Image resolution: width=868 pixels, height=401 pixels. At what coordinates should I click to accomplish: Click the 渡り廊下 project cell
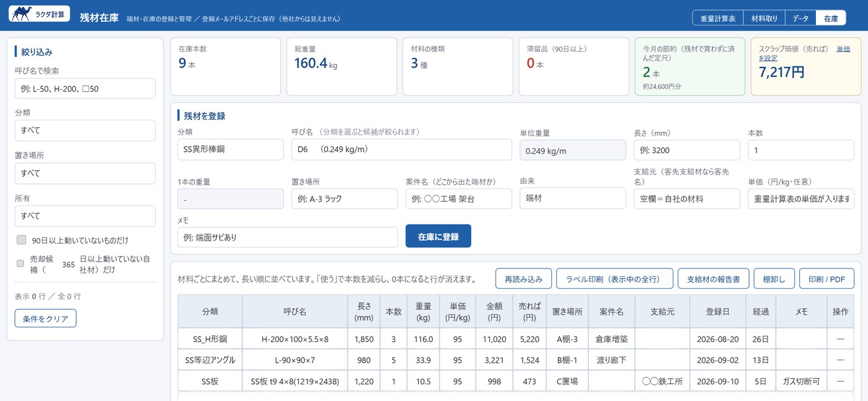pyautogui.click(x=611, y=360)
